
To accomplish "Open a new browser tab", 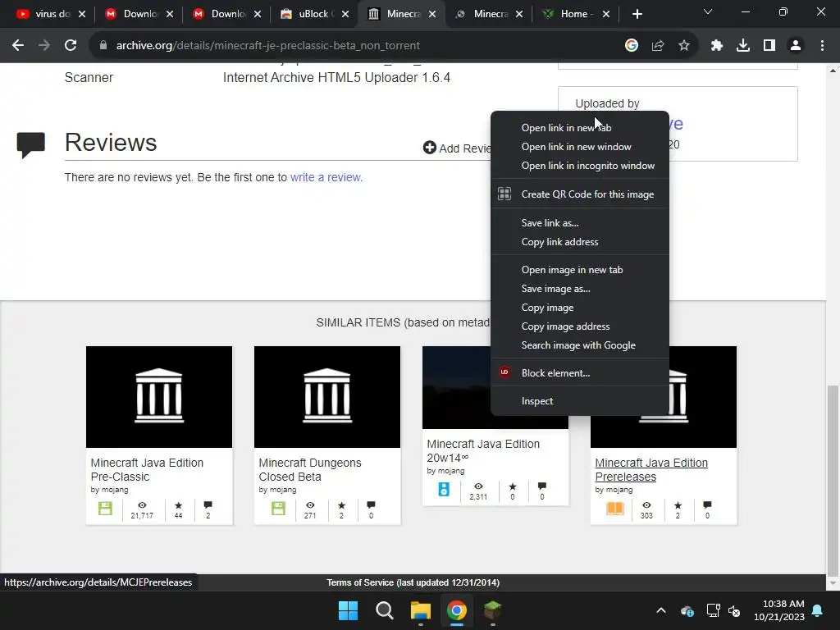I will (637, 14).
